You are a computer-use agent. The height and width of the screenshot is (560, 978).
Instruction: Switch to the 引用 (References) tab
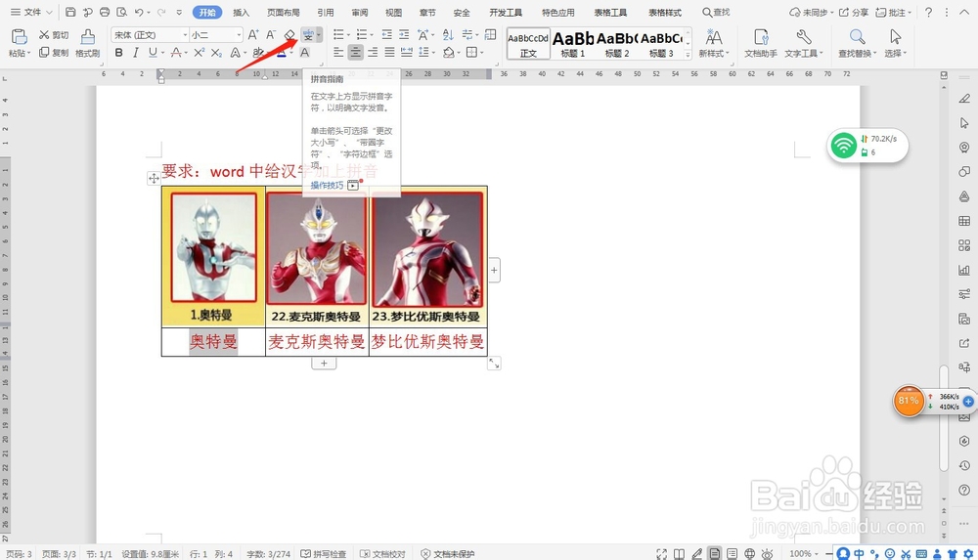[x=326, y=12]
